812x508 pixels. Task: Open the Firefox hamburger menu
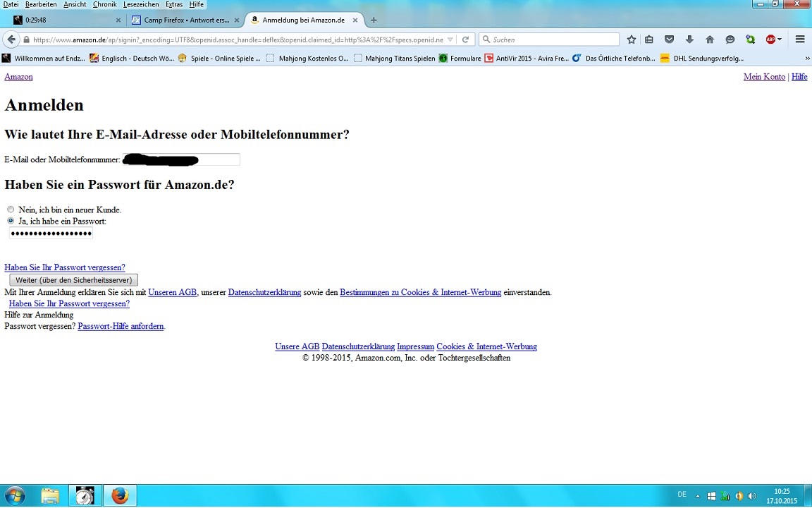pyautogui.click(x=800, y=40)
